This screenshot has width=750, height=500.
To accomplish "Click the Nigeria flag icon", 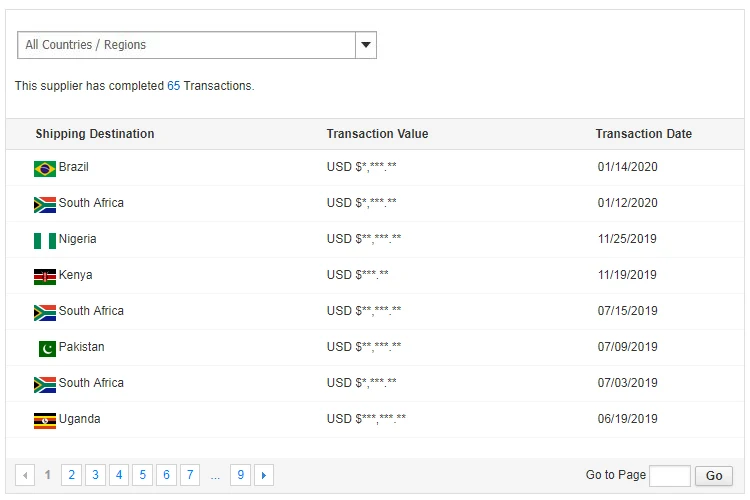I will coord(44,240).
